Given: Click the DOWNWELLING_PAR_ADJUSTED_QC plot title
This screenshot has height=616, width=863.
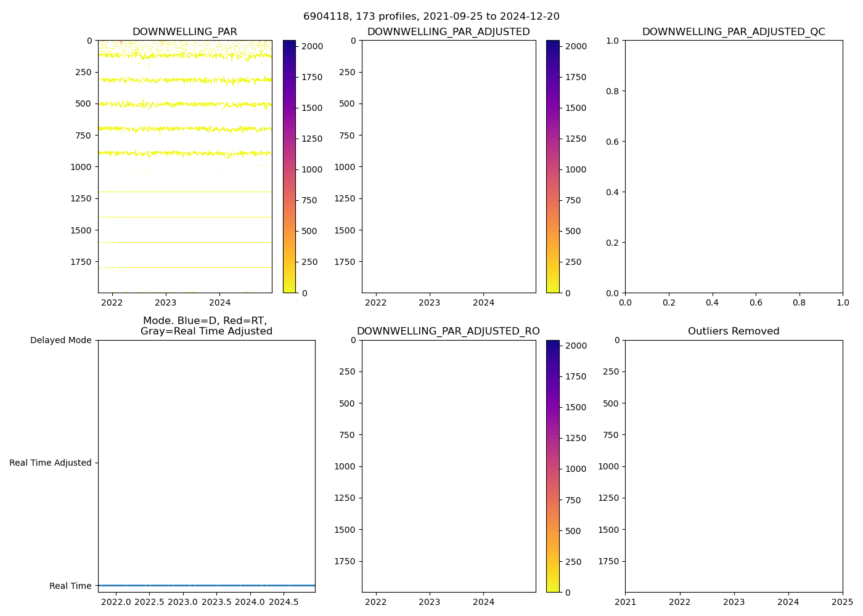Looking at the screenshot, I should [733, 32].
